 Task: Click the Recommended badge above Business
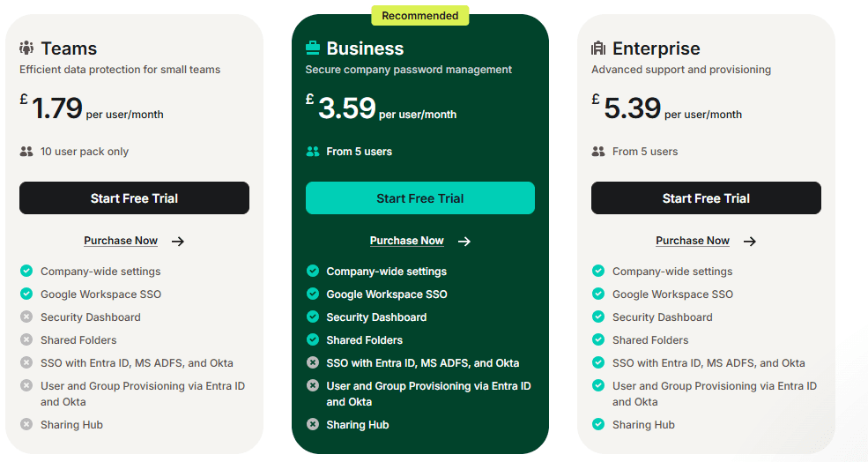420,16
